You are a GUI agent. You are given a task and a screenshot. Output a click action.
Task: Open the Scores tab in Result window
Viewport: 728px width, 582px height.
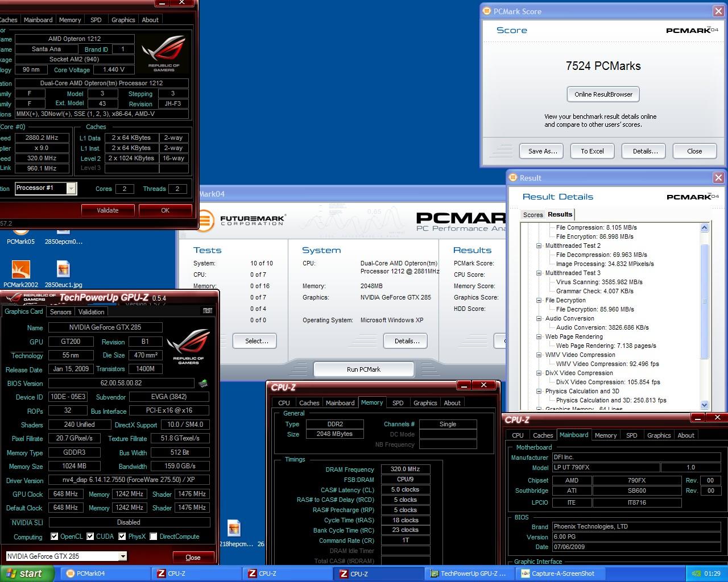(x=533, y=215)
